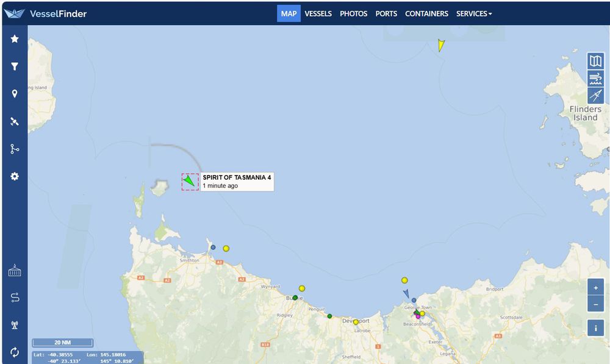Select the blue vessel dot north of Smithton
Image resolution: width=610 pixels, height=364 pixels.
coord(213,247)
